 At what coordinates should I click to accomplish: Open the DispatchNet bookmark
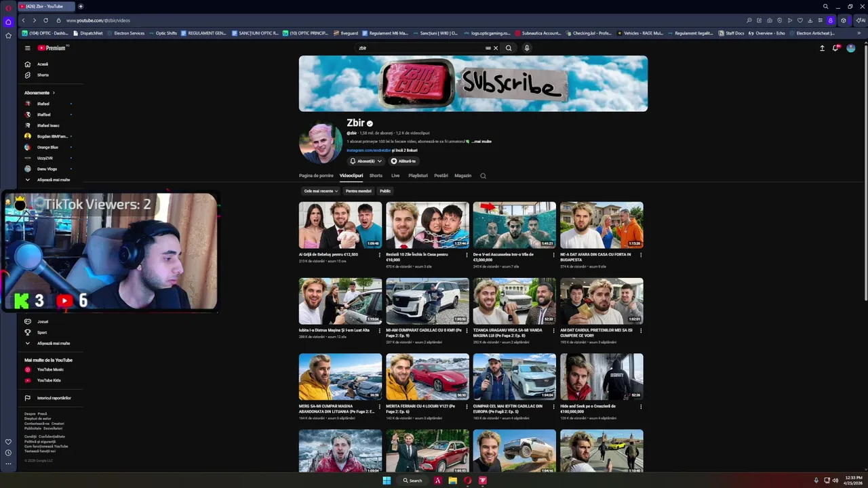coord(87,33)
